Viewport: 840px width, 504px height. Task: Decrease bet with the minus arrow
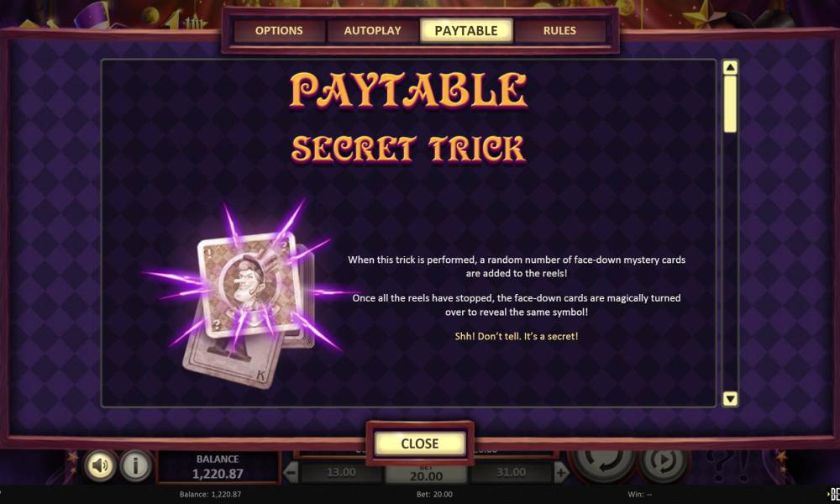point(291,472)
